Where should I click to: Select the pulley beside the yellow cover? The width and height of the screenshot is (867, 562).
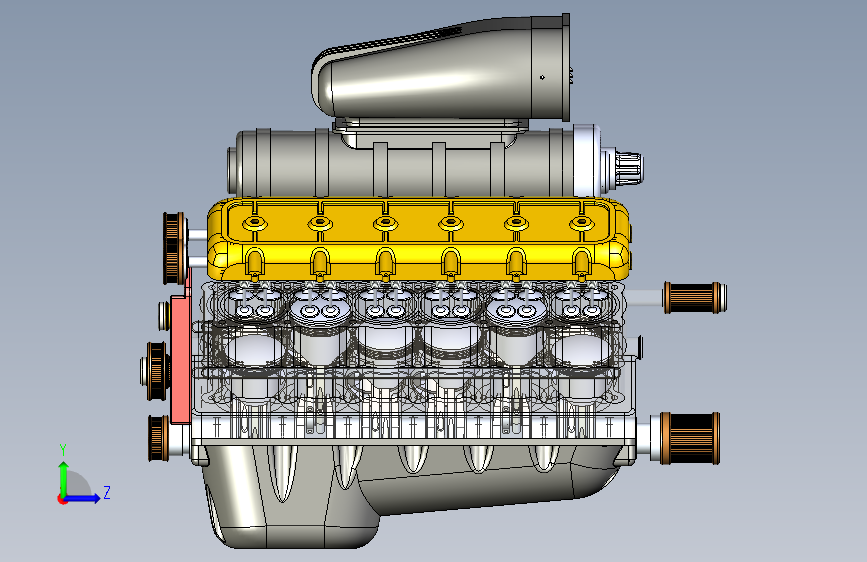click(174, 248)
